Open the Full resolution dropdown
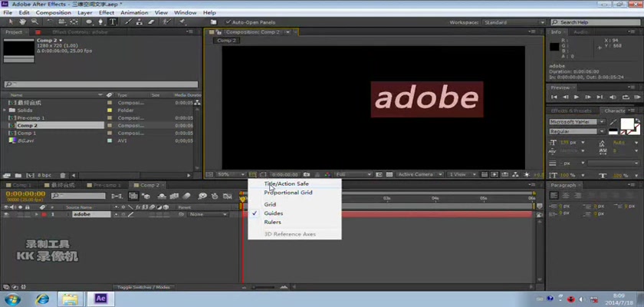 pos(353,174)
